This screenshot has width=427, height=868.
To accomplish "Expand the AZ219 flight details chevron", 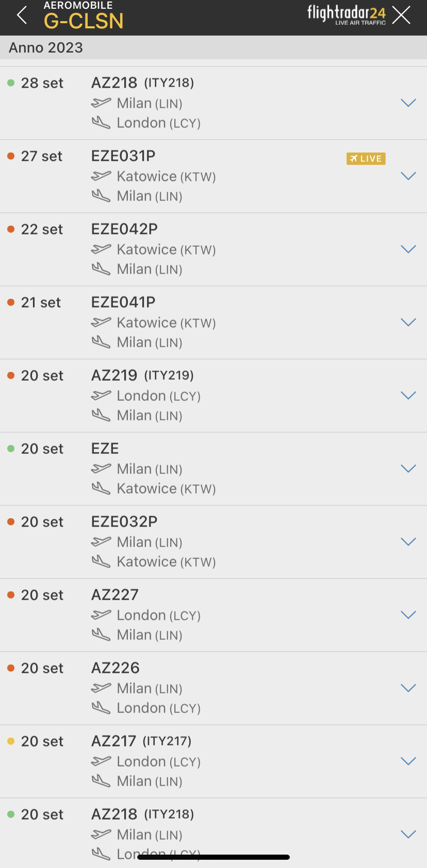I will click(408, 396).
